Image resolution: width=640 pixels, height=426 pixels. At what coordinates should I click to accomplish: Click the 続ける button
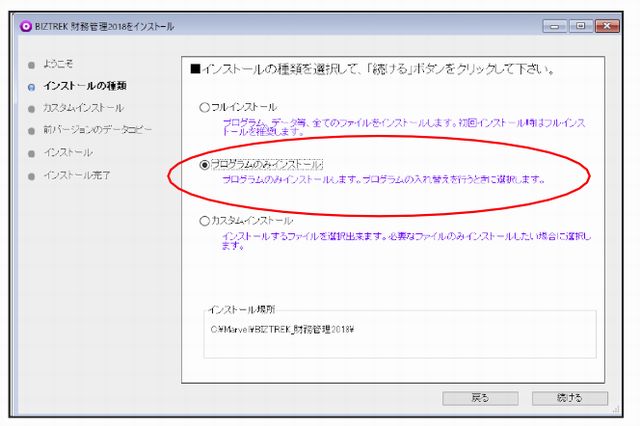pos(570,398)
